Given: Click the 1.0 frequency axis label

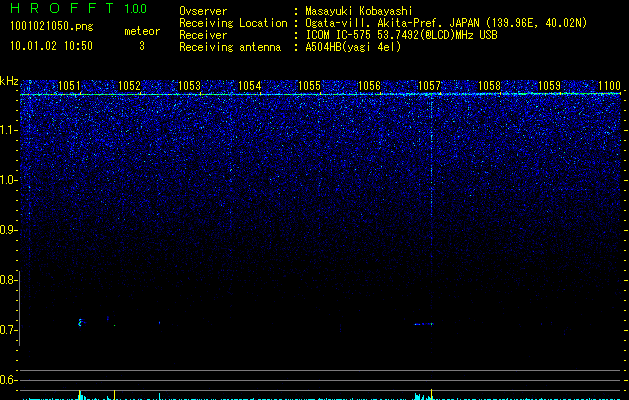Looking at the screenshot, I should pos(8,180).
